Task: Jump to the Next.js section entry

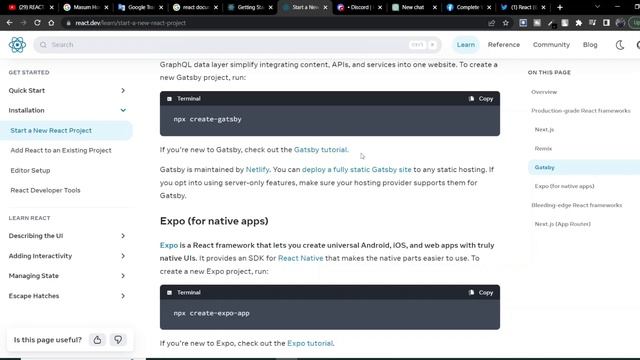Action: click(544, 129)
